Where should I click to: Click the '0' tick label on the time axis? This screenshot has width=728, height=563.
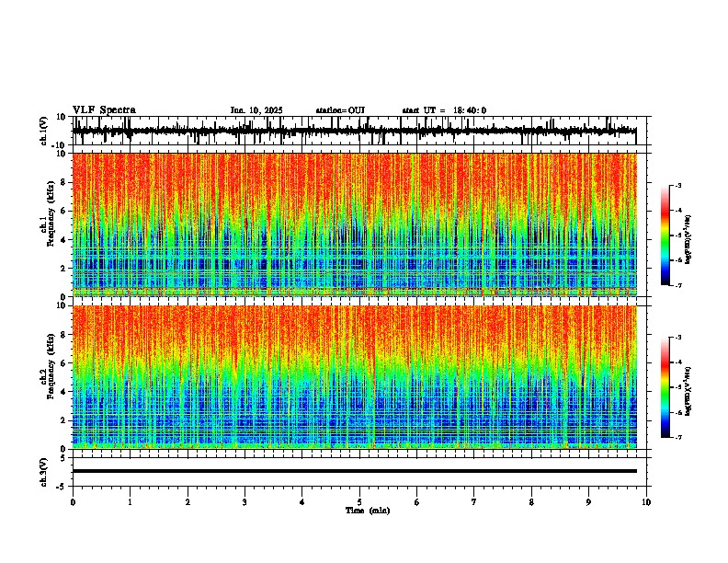73,502
